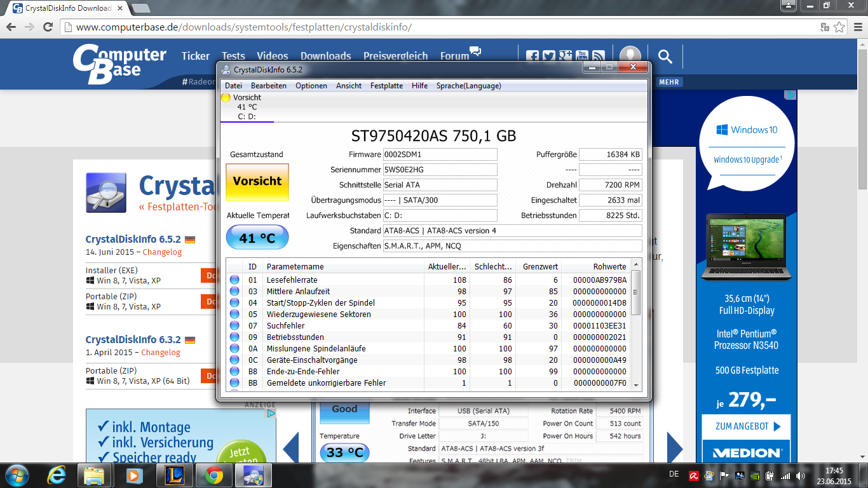Click the status orb of Lesefehlerrate row

coord(234,280)
